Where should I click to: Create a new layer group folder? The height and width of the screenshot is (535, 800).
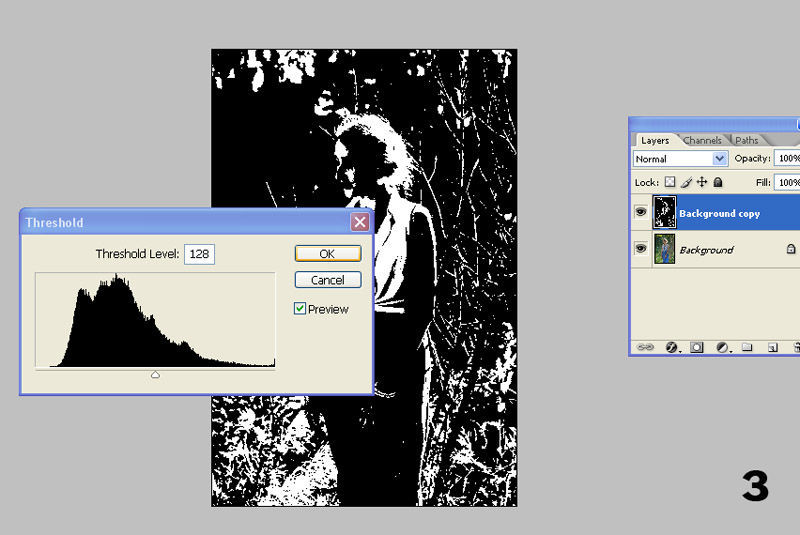tap(746, 347)
